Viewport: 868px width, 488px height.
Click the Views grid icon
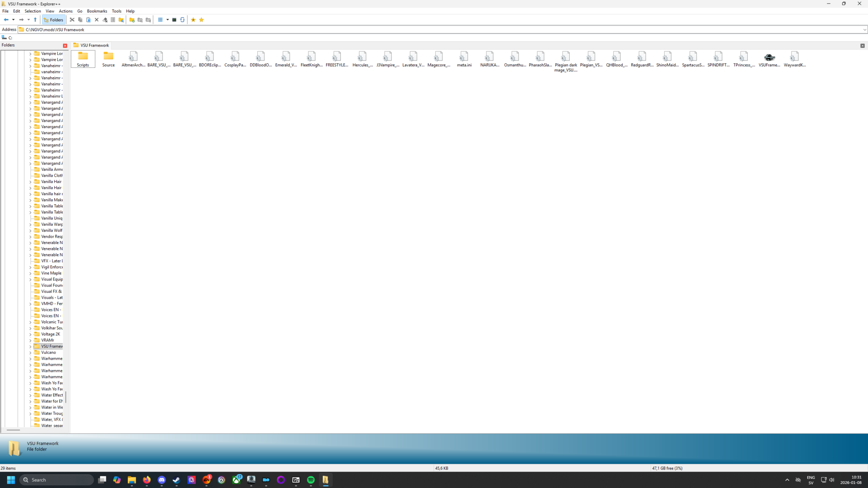(160, 20)
